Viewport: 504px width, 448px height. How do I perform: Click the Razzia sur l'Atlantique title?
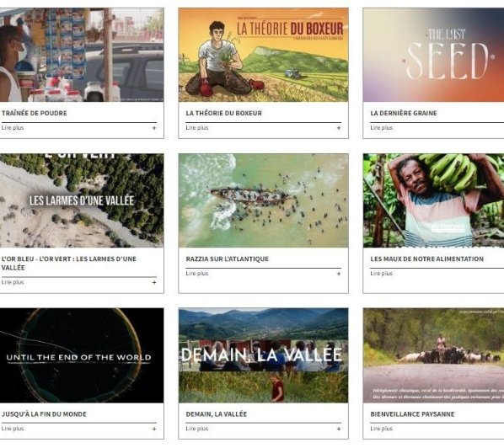(x=227, y=259)
